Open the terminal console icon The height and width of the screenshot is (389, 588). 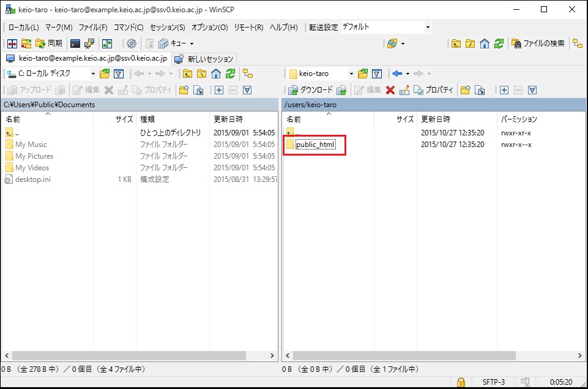point(75,43)
